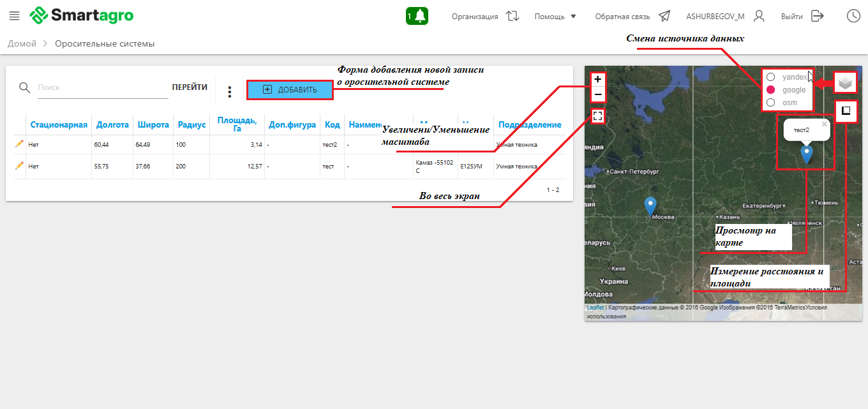The height and width of the screenshot is (409, 868).
Task: Select the yandex map source
Action: (770, 77)
